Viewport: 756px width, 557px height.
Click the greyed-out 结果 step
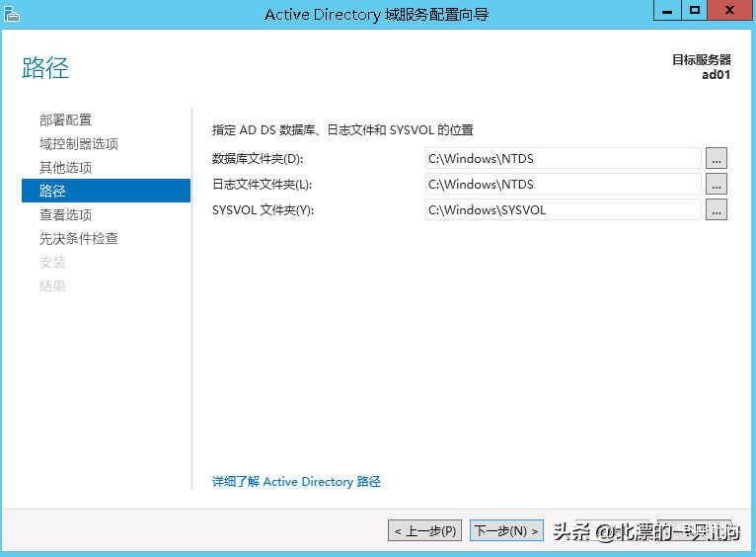point(52,286)
